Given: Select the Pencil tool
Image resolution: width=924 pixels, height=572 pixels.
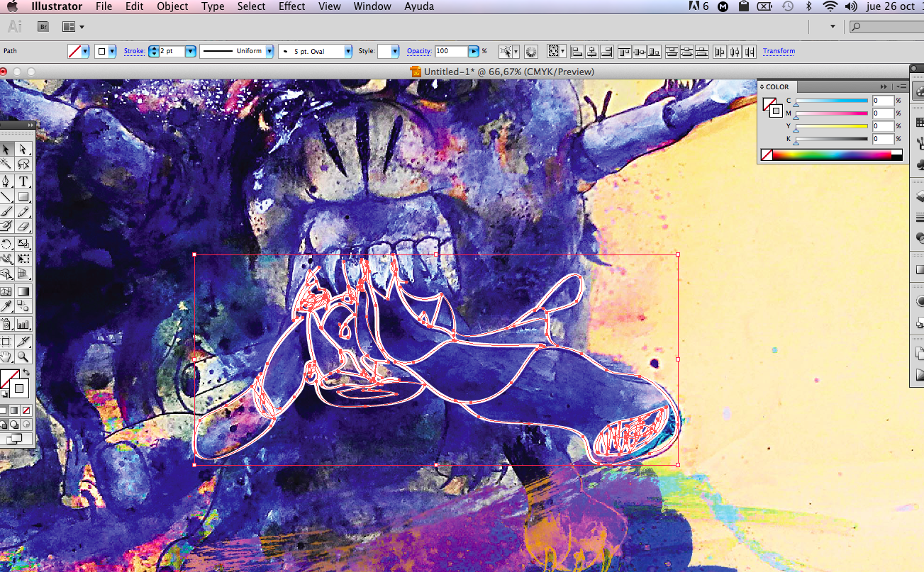Looking at the screenshot, I should click(x=23, y=211).
